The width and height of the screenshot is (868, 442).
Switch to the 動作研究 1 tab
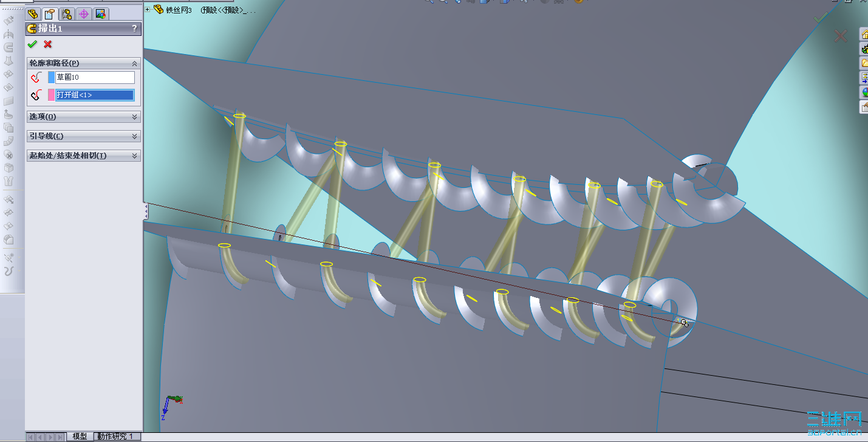[116, 437]
